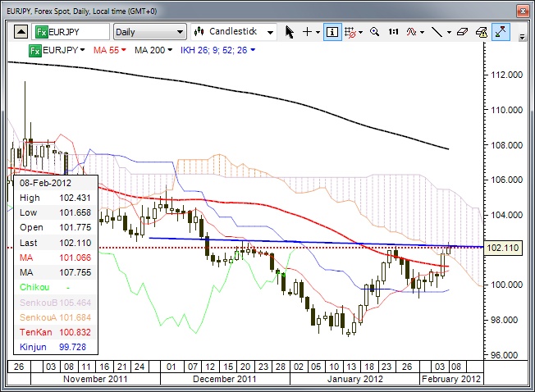Click the 08-Feb-2012 date in the info box
Screen dimensions: 535x392
click(x=45, y=183)
